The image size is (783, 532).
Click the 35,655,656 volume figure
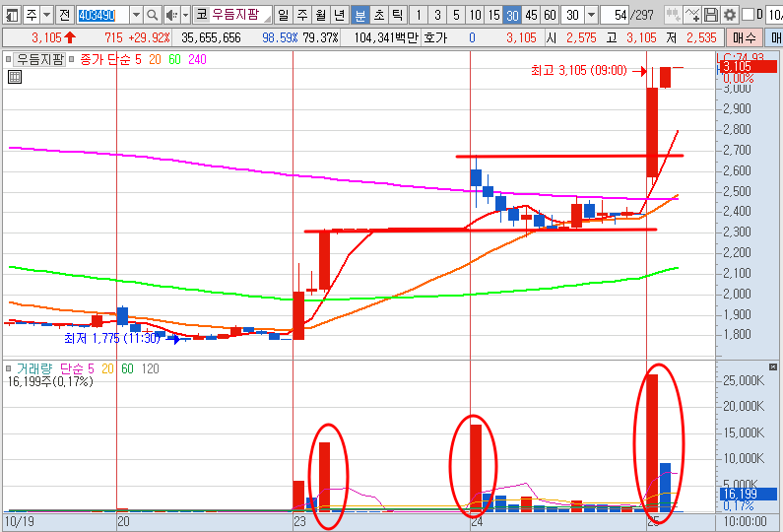(x=211, y=37)
